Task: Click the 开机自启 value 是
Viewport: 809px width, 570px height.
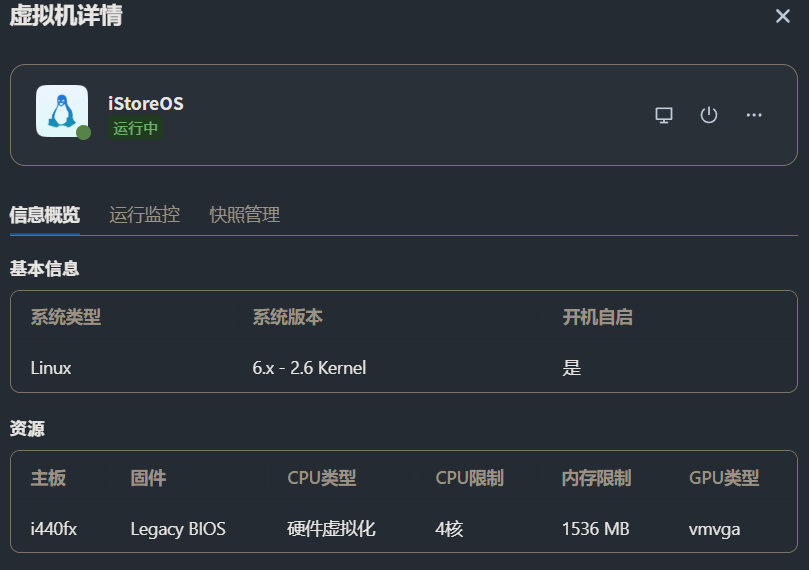Action: [571, 368]
